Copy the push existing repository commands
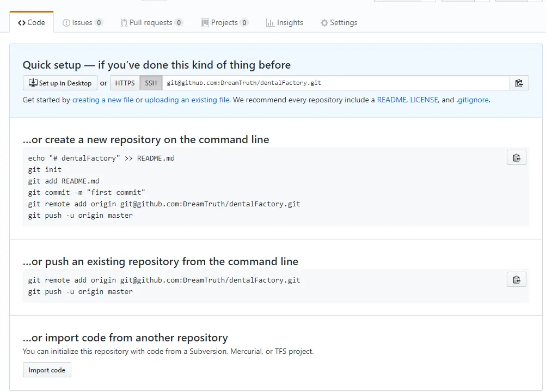546x392 pixels. click(517, 279)
